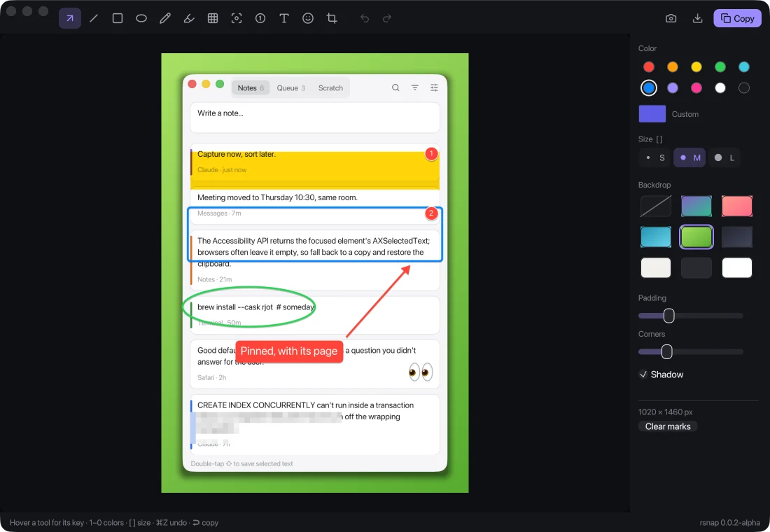Activate the Pencil freehand tool
Viewport: 770px width, 532px height.
(165, 19)
